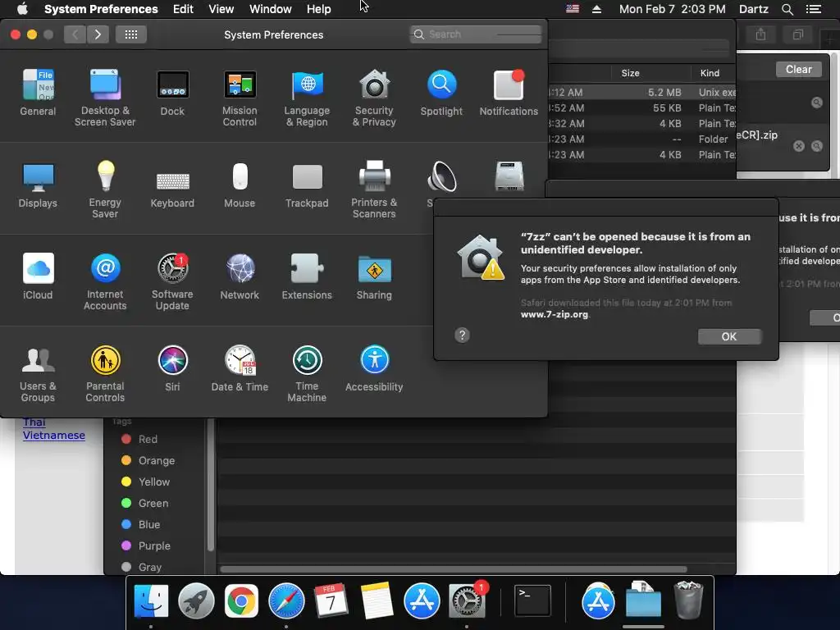The width and height of the screenshot is (840, 630).
Task: Click Clear in the downloads popover
Action: pyautogui.click(x=798, y=69)
